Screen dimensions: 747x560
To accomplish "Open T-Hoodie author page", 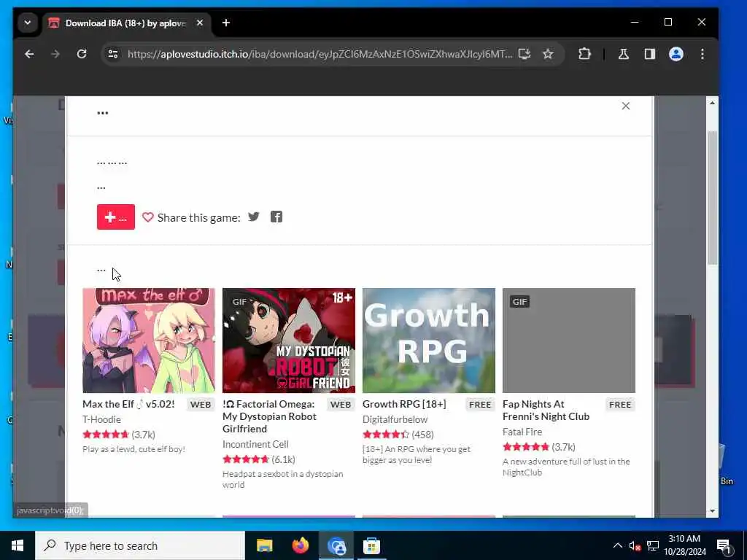I will click(101, 419).
